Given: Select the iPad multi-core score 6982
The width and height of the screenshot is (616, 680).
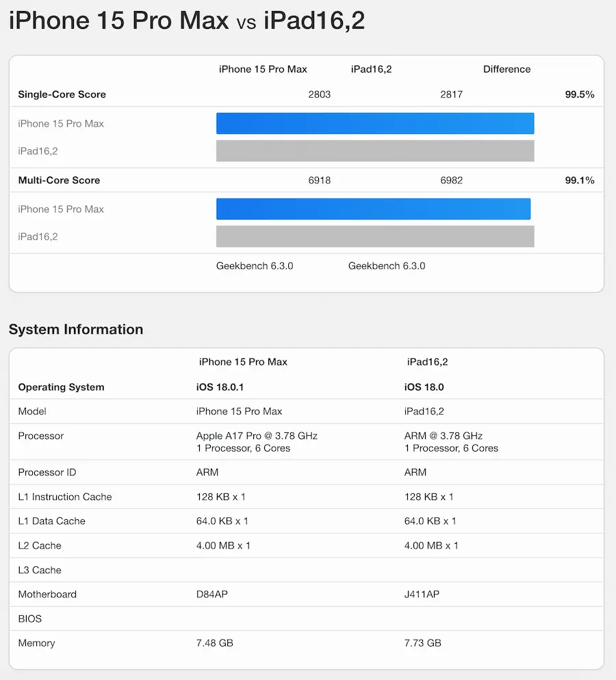Looking at the screenshot, I should 451,181.
